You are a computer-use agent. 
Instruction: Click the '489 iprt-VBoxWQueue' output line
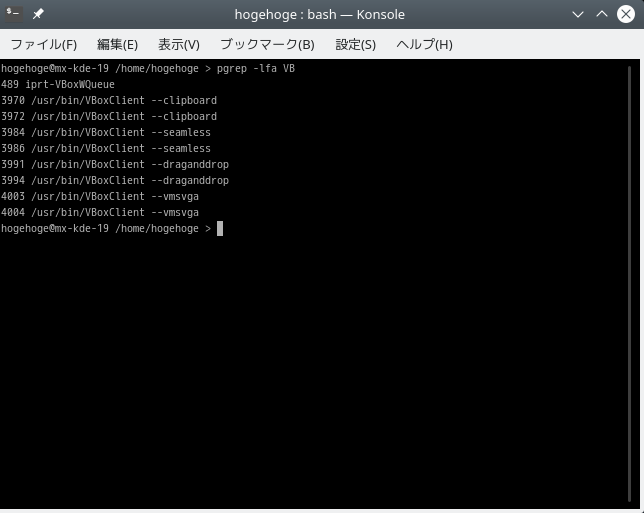tap(58, 84)
